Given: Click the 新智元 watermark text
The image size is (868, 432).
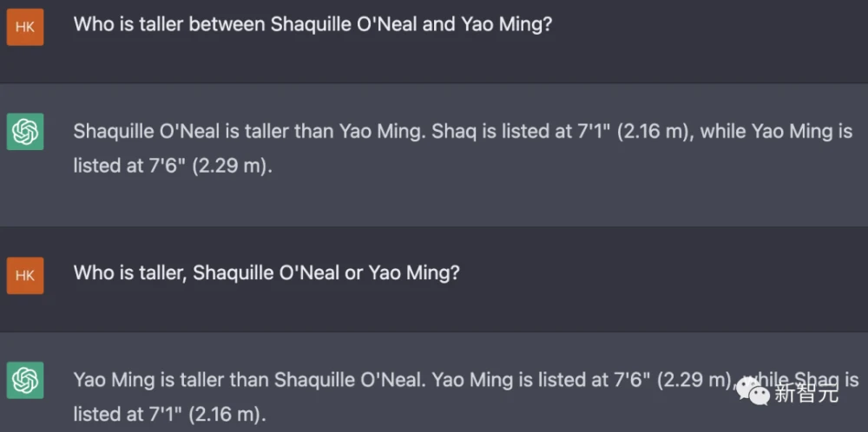Looking at the screenshot, I should point(806,395).
